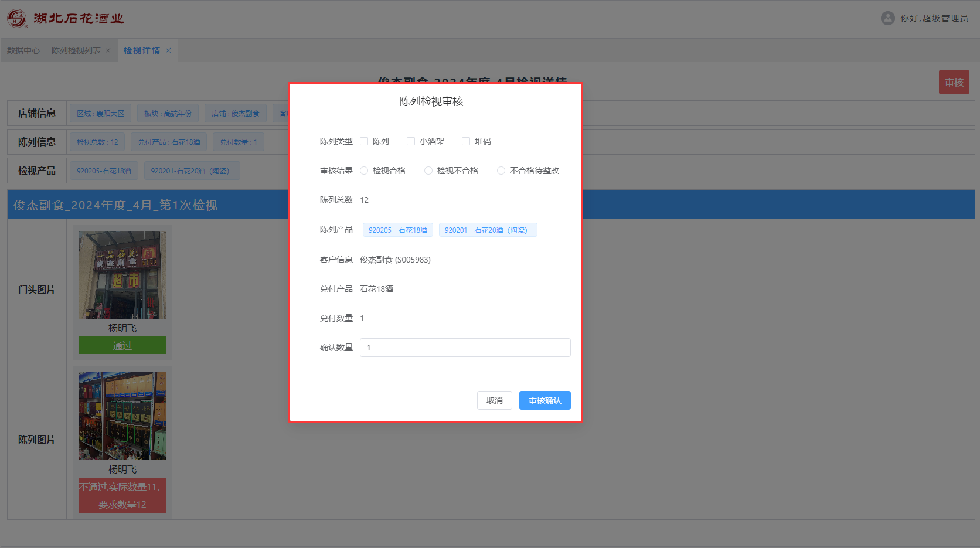Open the user avatar icon

tap(888, 18)
